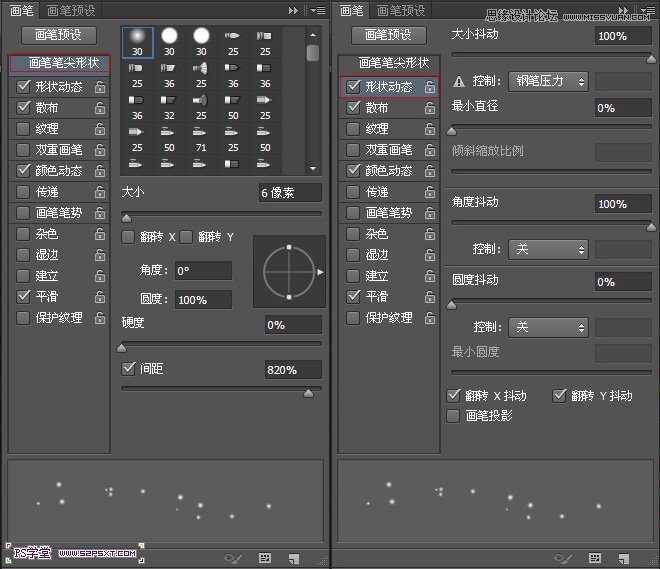Click the 大小 size slider handle
The image size is (660, 569).
pyautogui.click(x=126, y=218)
